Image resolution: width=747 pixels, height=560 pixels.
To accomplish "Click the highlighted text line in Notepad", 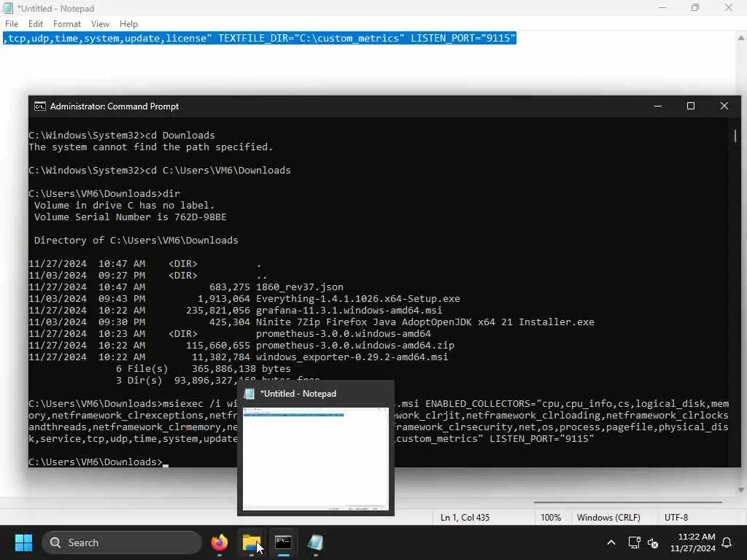I will (260, 38).
